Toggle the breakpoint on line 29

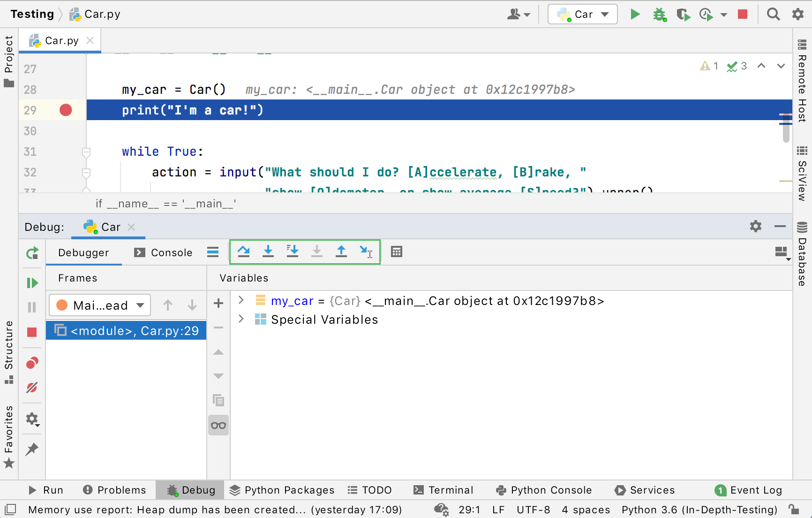[66, 110]
